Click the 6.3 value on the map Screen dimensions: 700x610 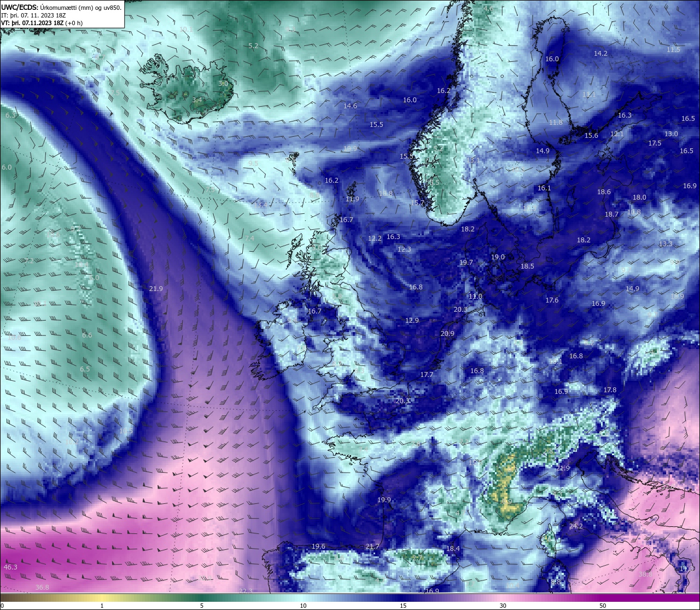pos(10,115)
